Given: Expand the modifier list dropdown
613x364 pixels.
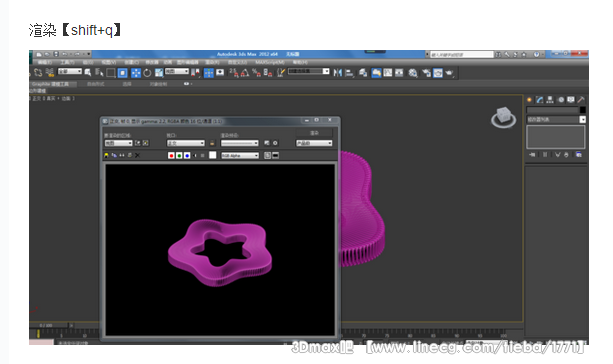Looking at the screenshot, I should [556, 119].
